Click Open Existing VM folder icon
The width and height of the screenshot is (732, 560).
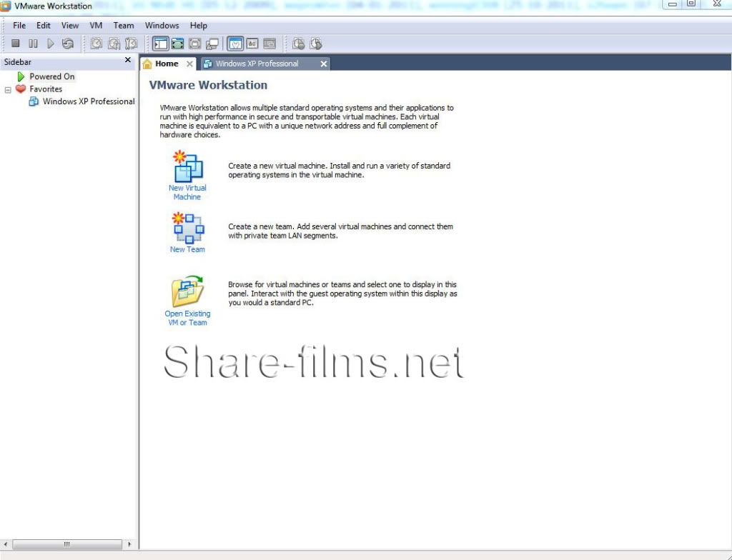click(x=188, y=291)
